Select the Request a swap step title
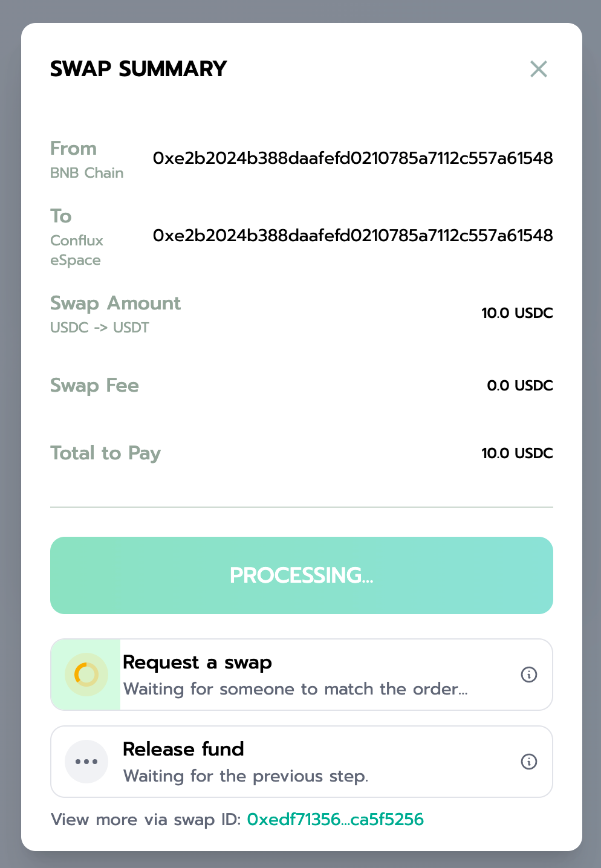 click(x=197, y=662)
